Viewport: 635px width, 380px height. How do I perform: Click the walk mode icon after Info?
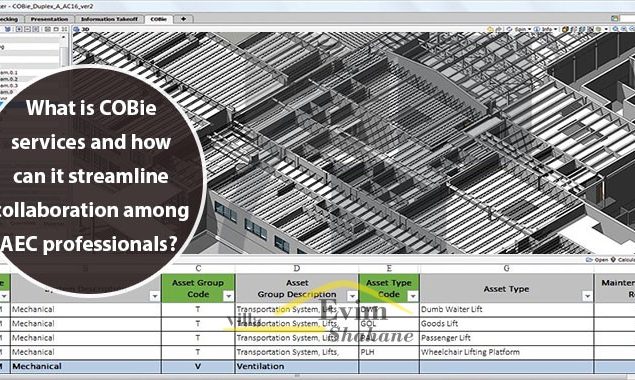pyautogui.click(x=565, y=29)
